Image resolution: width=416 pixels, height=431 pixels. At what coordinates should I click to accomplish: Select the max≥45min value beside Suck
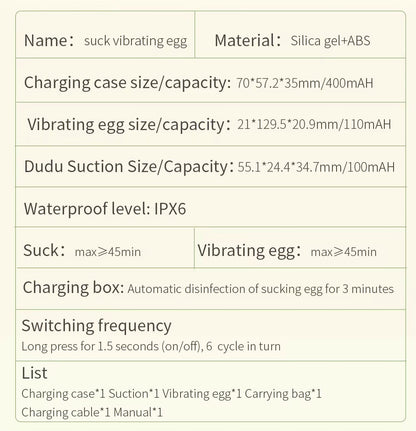(108, 252)
